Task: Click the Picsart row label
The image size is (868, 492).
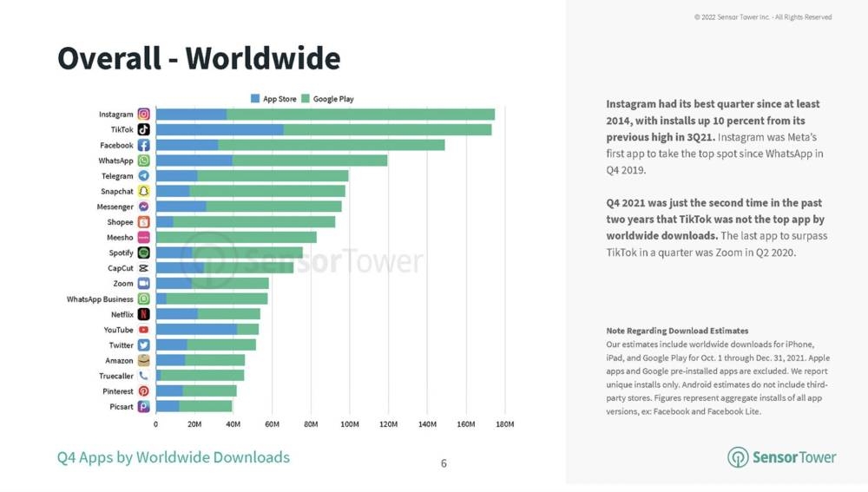Action: [122, 406]
